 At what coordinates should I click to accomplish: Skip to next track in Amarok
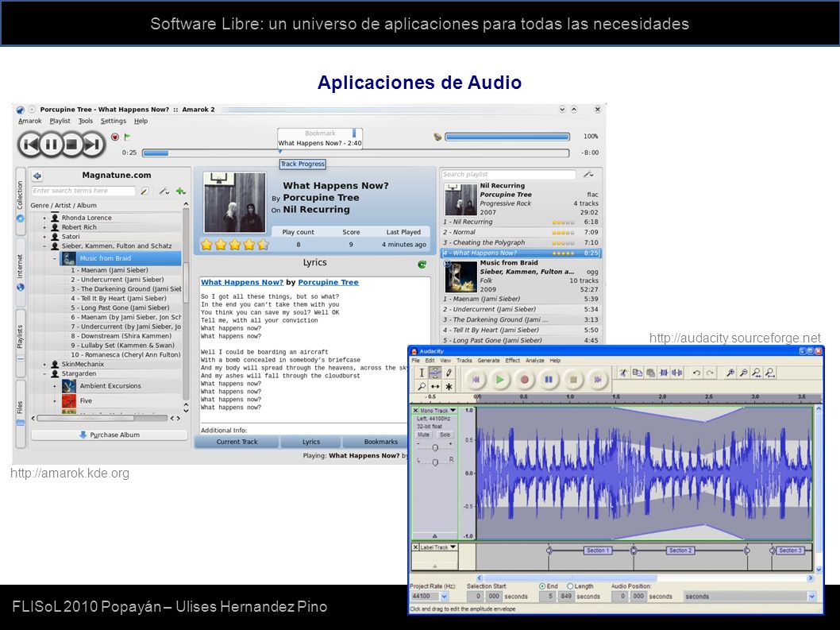pos(93,145)
